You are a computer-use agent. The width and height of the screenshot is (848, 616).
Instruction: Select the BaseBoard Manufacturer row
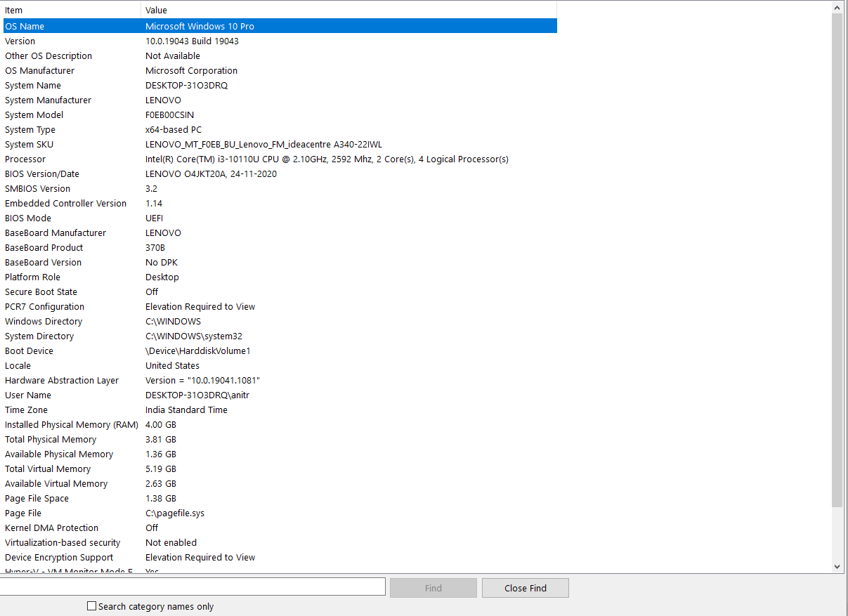[x=279, y=232]
